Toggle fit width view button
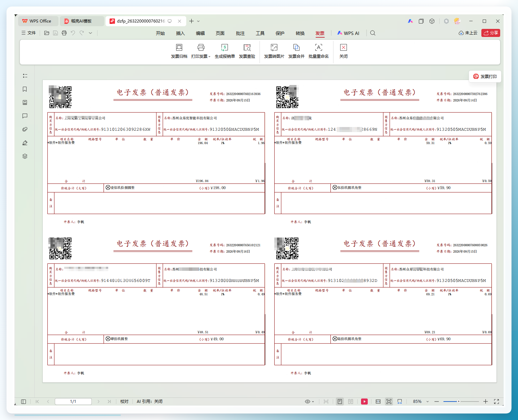 tap(400, 402)
